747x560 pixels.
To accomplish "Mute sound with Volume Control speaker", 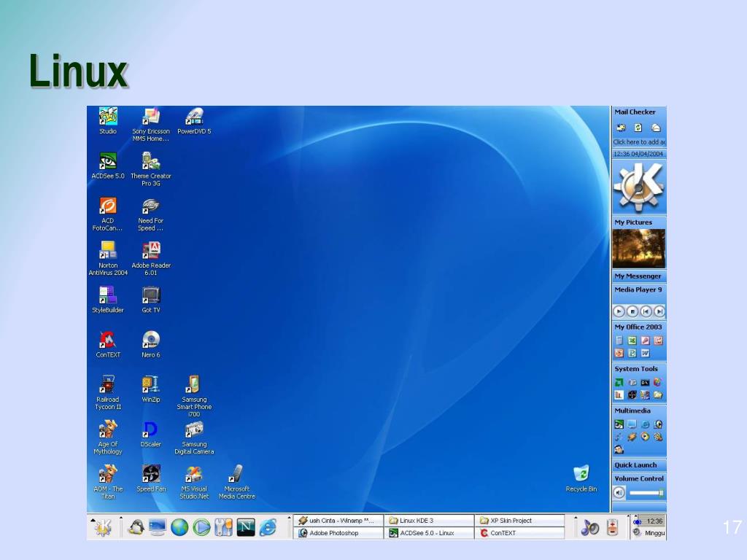I will coord(619,493).
